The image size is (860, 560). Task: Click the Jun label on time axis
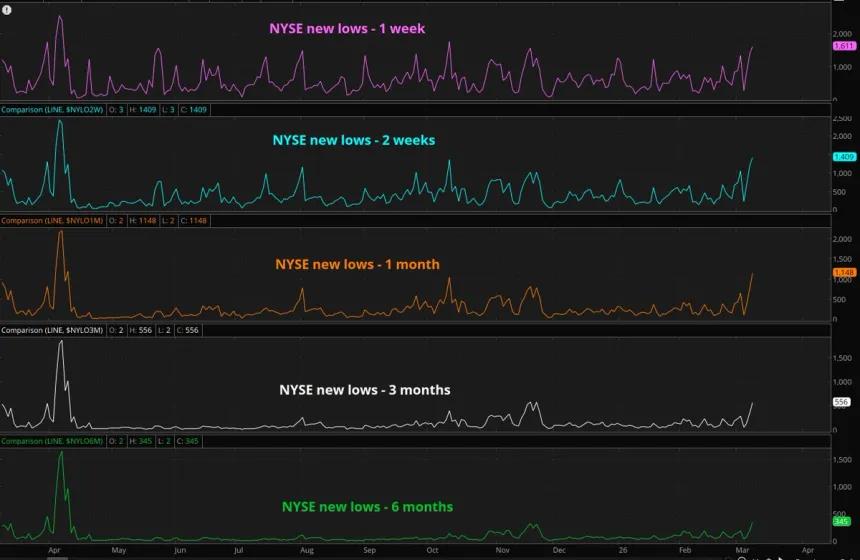(x=180, y=550)
